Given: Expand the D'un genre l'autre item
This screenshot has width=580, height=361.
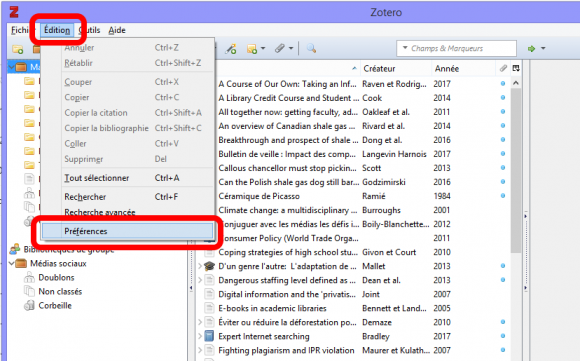Looking at the screenshot, I should (200, 266).
